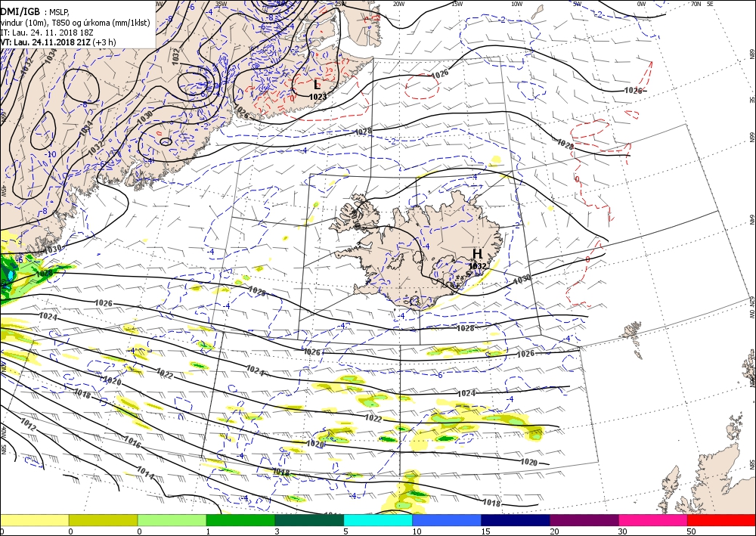Click the red legend color swatch
This screenshot has width=756, height=536.
click(721, 520)
